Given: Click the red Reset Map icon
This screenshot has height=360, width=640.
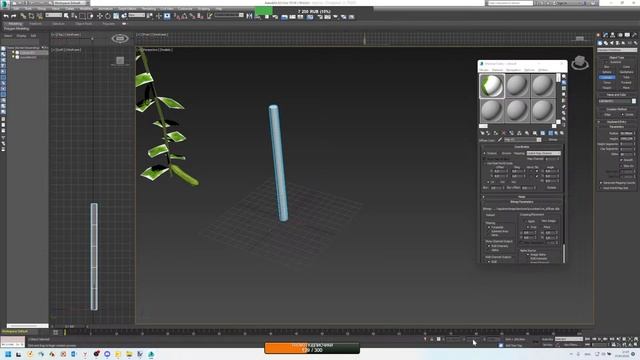Looking at the screenshot, I should pyautogui.click(x=503, y=133).
